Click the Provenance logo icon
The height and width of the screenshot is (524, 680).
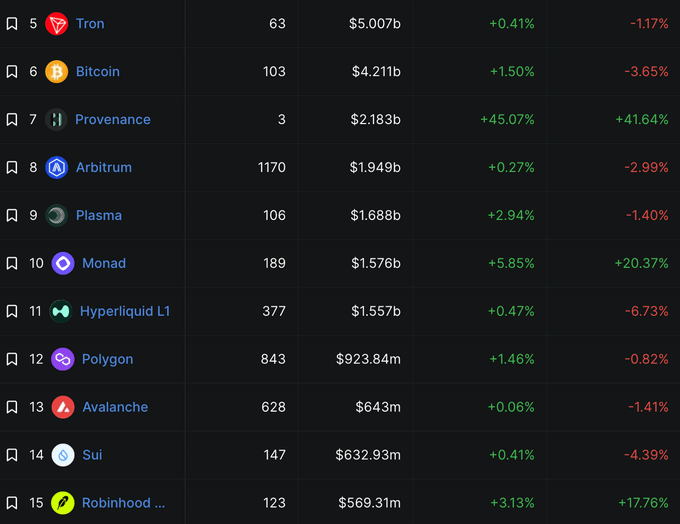pyautogui.click(x=56, y=119)
